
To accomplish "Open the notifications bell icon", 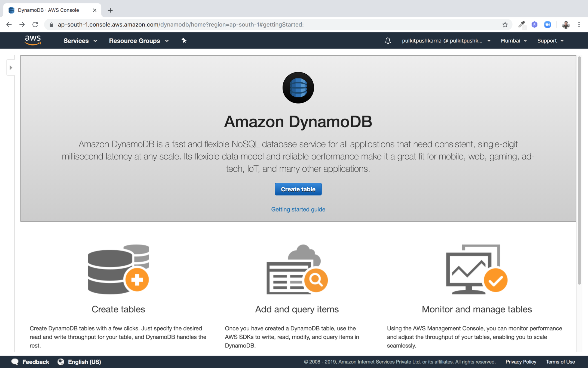I will [388, 41].
